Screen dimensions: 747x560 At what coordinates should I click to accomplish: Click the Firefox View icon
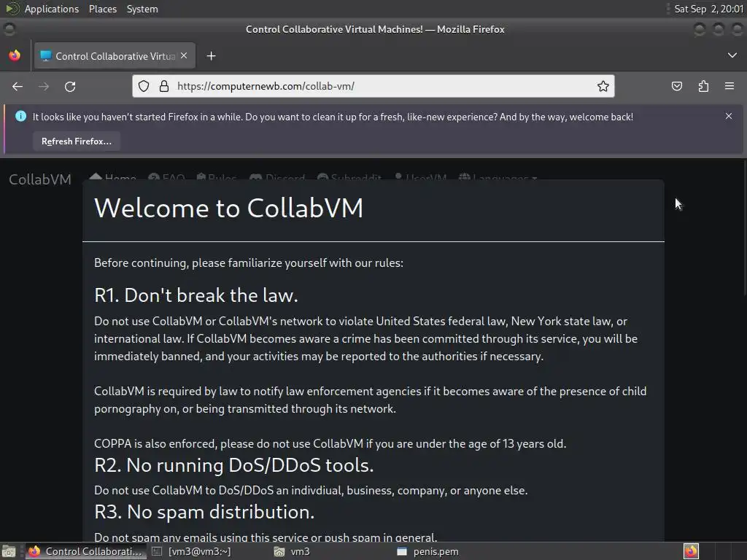click(x=15, y=55)
